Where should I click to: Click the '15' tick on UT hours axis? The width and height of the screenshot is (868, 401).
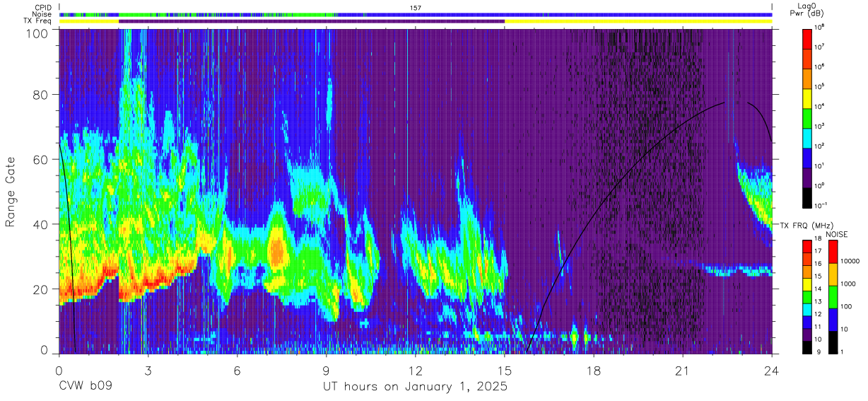(505, 369)
